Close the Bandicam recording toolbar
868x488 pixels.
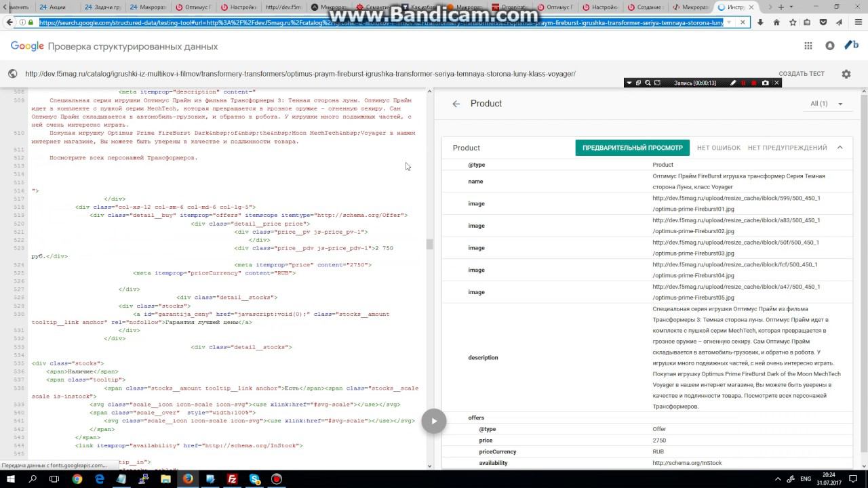[x=776, y=83]
